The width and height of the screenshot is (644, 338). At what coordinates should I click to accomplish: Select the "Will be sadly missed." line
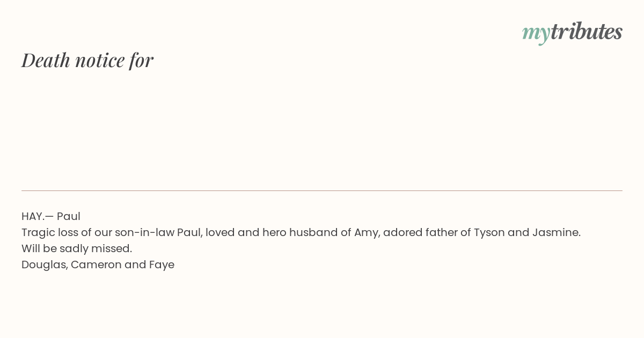point(77,248)
